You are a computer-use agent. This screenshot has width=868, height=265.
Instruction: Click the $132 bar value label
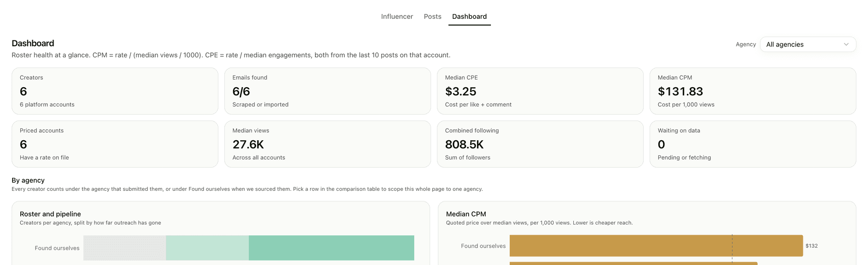(812, 246)
